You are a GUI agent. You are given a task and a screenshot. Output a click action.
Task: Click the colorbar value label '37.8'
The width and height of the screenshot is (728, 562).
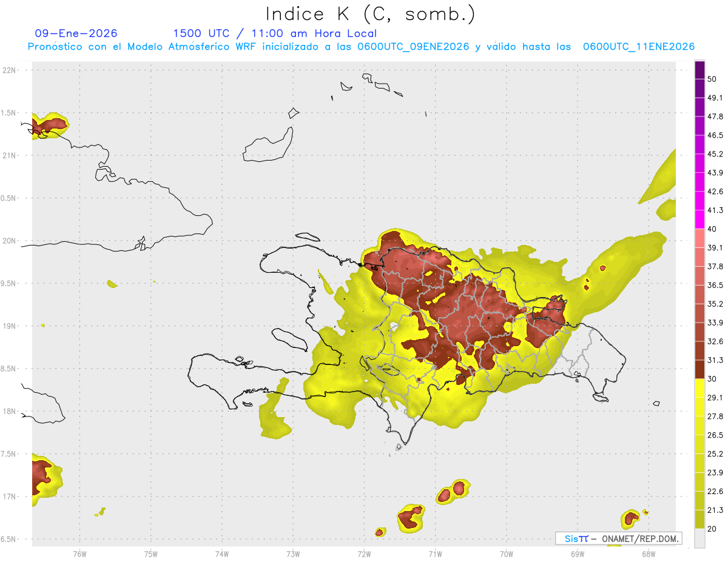click(x=715, y=266)
